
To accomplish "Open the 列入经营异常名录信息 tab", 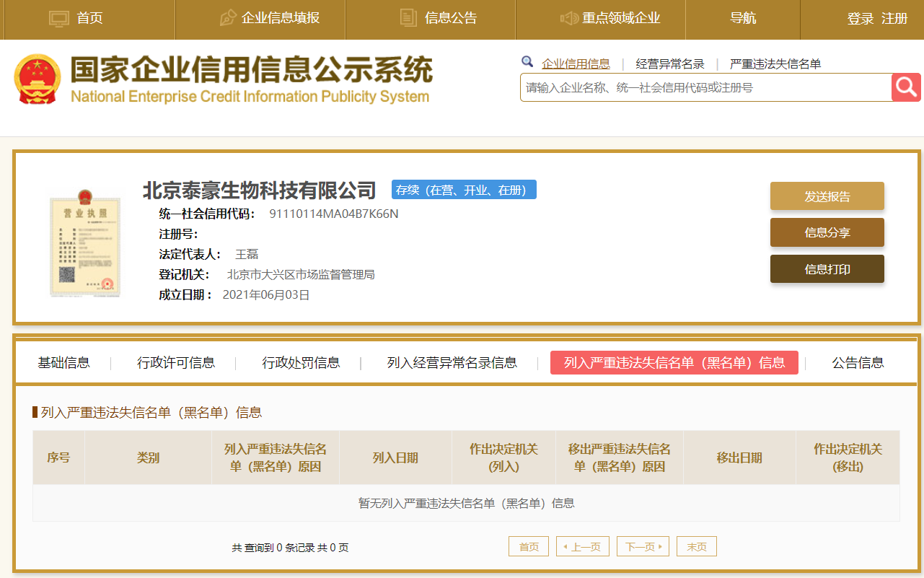I will [452, 363].
